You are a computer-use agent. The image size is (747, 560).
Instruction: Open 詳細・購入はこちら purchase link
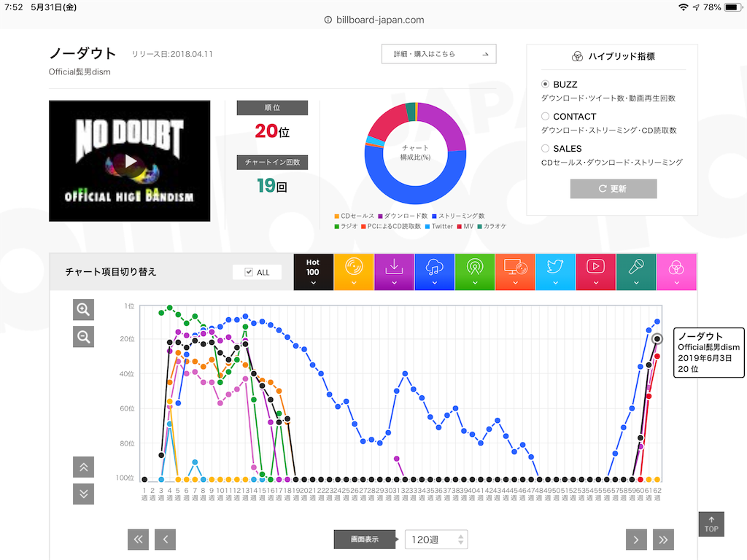[x=438, y=54]
